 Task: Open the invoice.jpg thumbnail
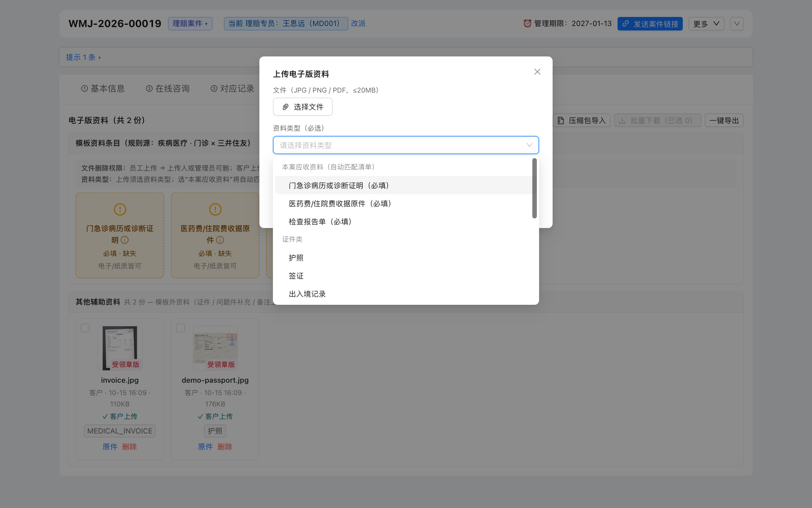pos(120,348)
